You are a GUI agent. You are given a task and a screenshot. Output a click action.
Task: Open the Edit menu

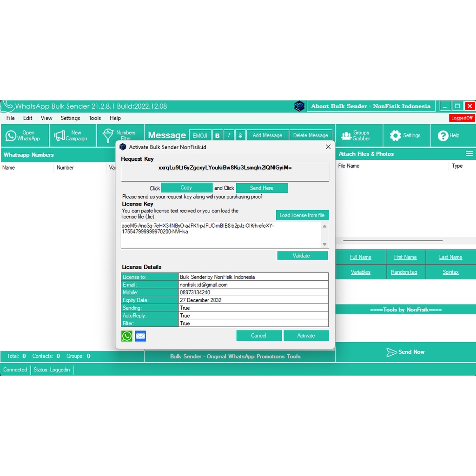point(27,118)
